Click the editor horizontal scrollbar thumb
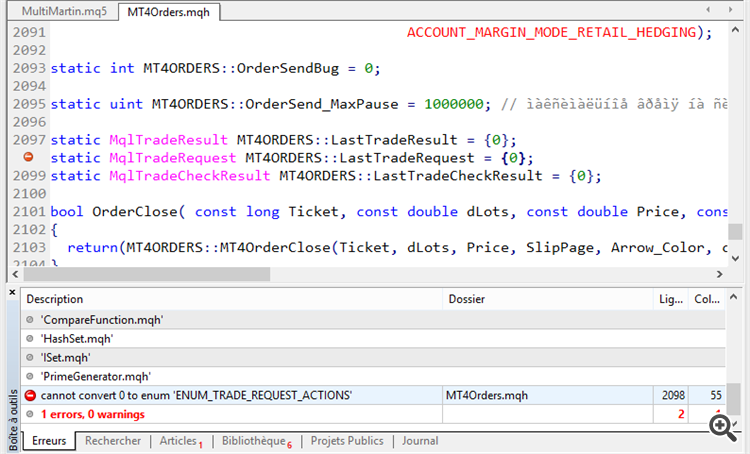 tap(147, 274)
